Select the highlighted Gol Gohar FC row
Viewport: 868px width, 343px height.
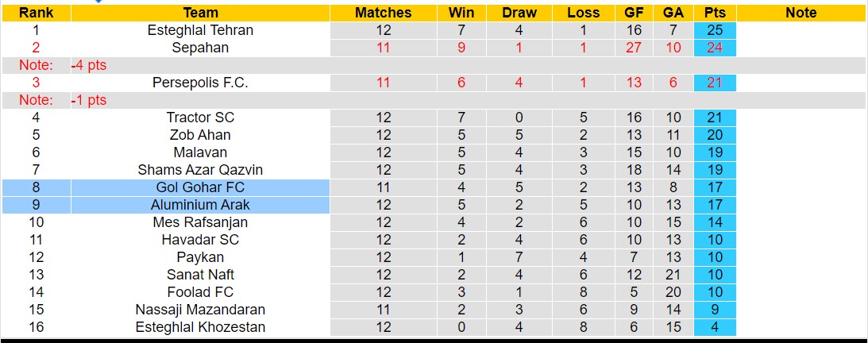200,187
